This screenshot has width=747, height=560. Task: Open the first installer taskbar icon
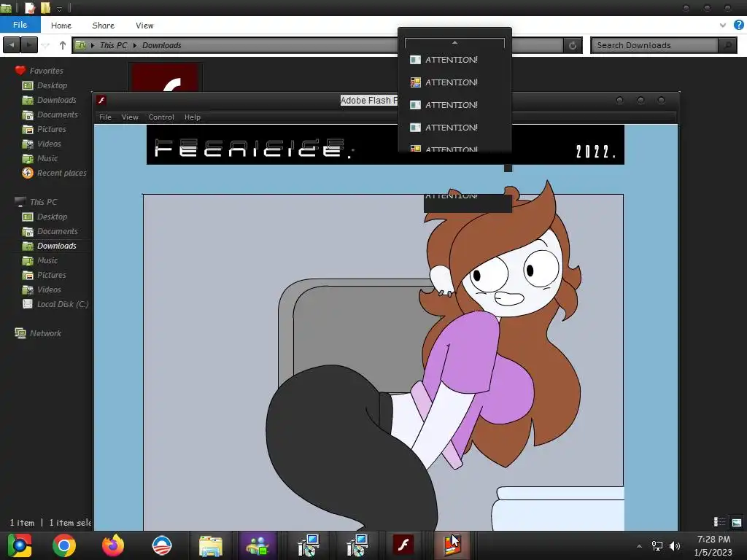click(x=308, y=545)
